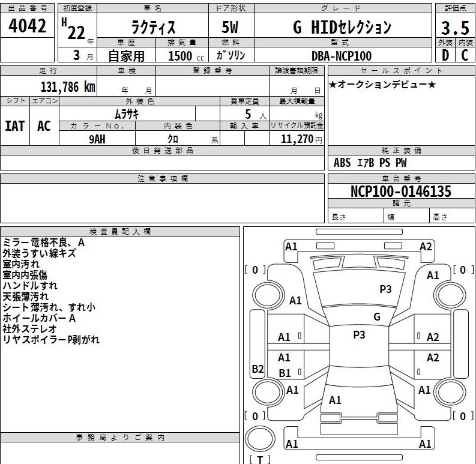Viewport: 476px width, 464px height.
Task: Click the mileage value 131,786 km
Action: pos(68,87)
